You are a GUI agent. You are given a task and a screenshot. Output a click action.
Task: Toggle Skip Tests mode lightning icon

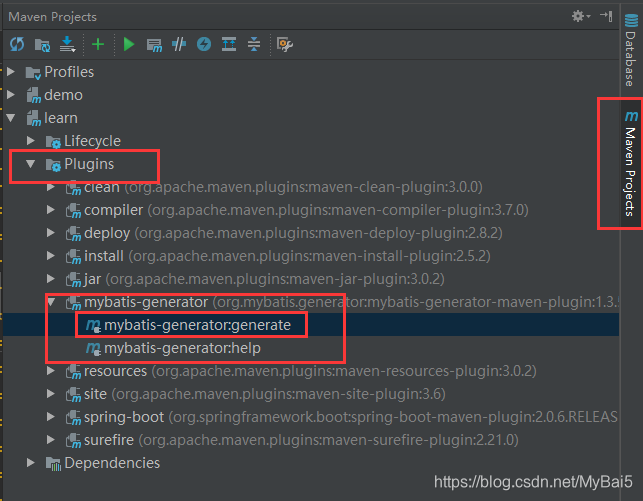point(204,44)
